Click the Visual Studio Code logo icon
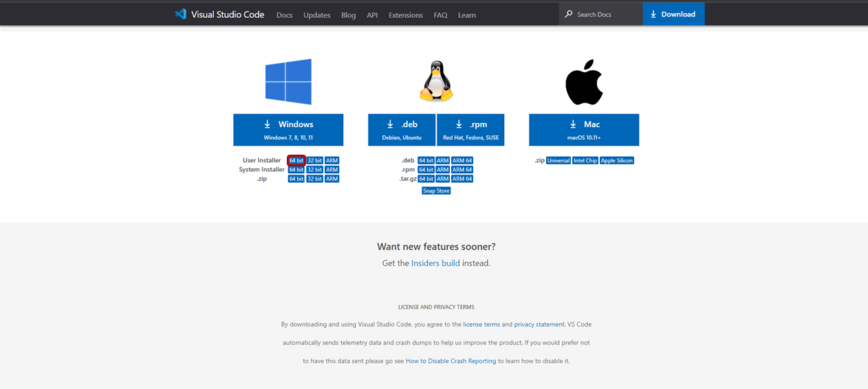 (181, 14)
